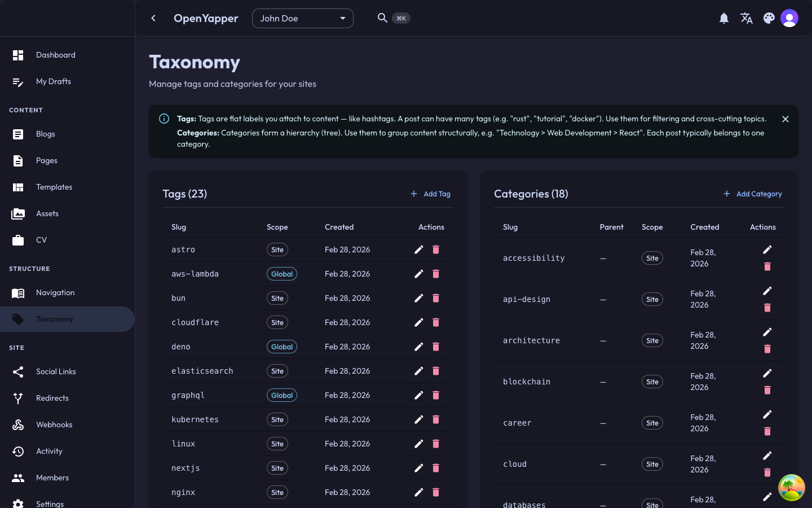Viewport: 812px width, 508px height.
Task: Open Webhooks from the sidebar
Action: point(54,424)
